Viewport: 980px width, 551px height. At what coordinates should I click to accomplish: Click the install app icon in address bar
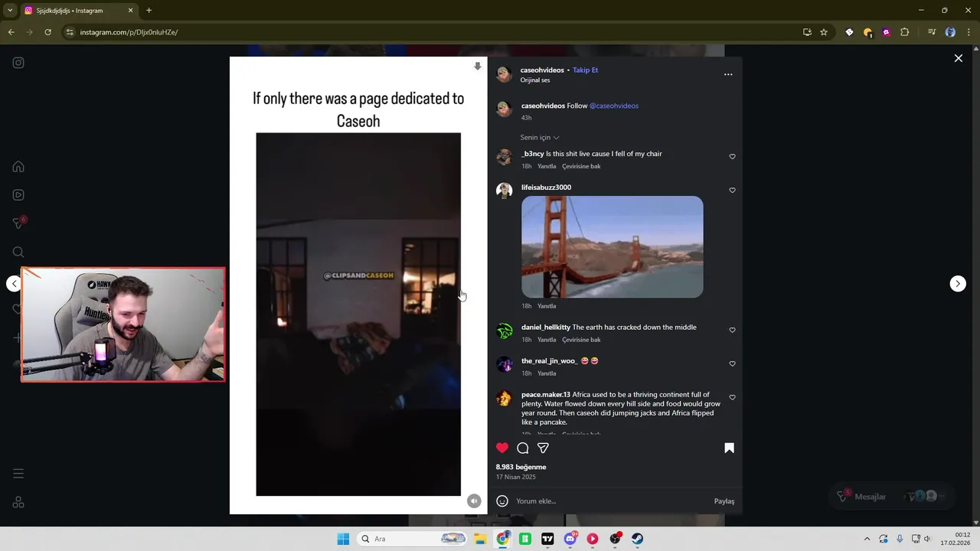click(x=807, y=32)
